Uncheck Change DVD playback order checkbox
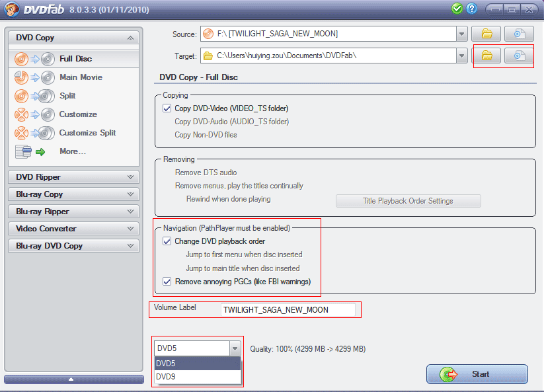Screen dimensions: 544x392 tap(167, 241)
